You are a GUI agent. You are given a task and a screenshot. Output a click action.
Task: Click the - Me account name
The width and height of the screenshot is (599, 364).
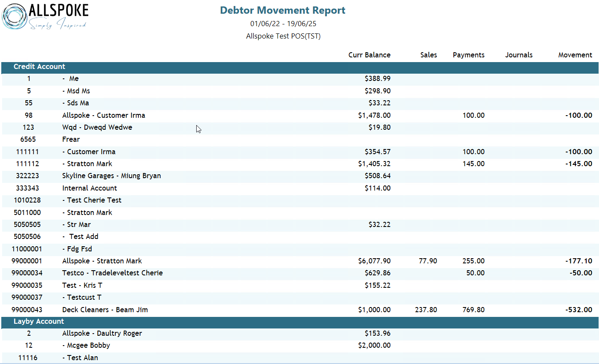point(70,79)
